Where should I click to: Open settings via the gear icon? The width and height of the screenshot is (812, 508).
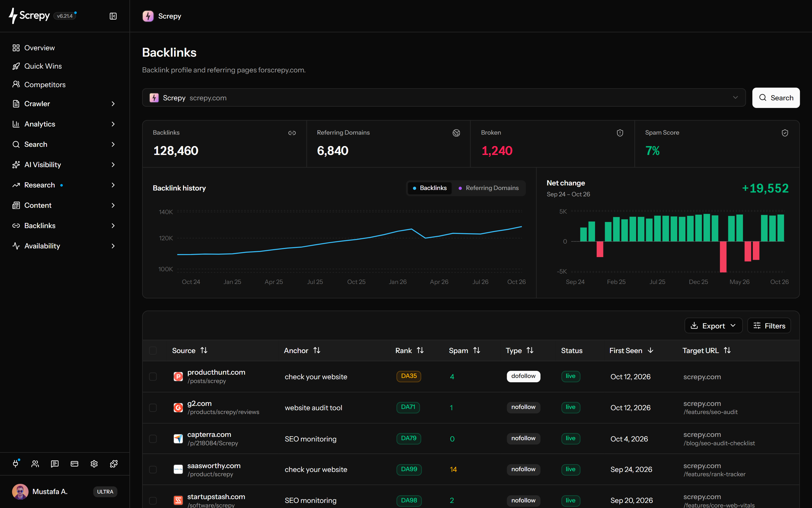point(94,464)
